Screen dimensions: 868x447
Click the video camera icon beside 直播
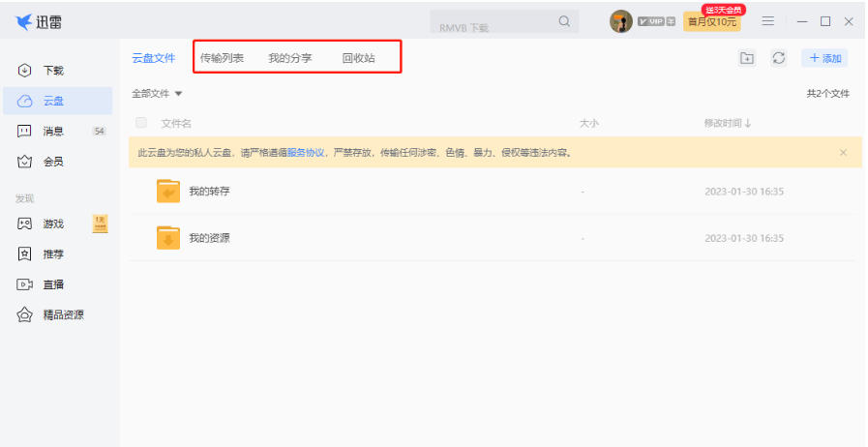(x=24, y=284)
